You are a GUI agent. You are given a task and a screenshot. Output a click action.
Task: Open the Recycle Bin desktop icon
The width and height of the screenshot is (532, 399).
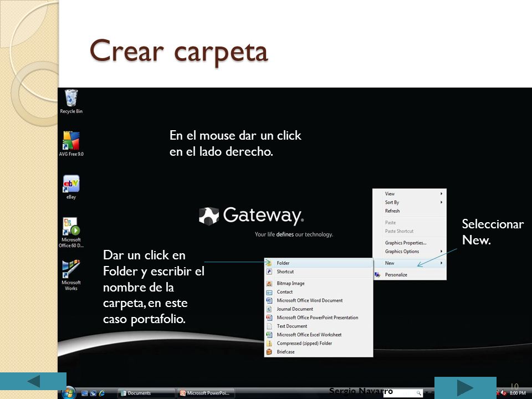click(x=71, y=101)
